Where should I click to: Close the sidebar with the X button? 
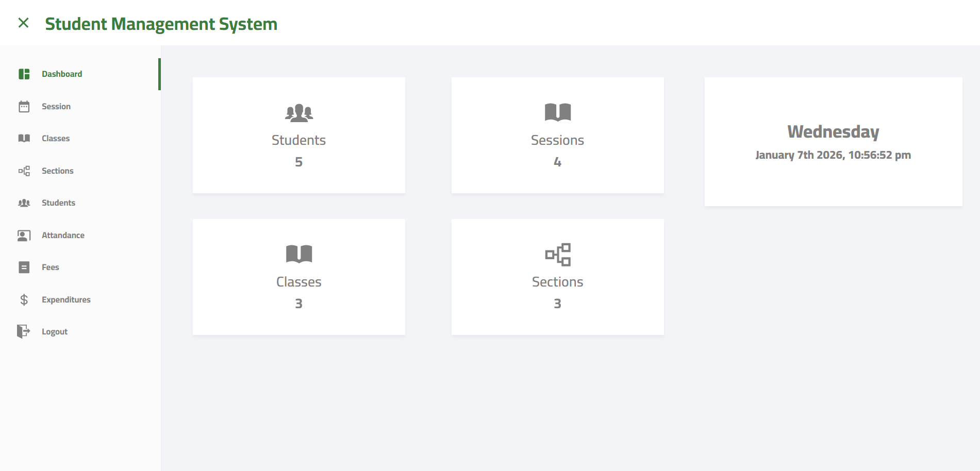24,23
